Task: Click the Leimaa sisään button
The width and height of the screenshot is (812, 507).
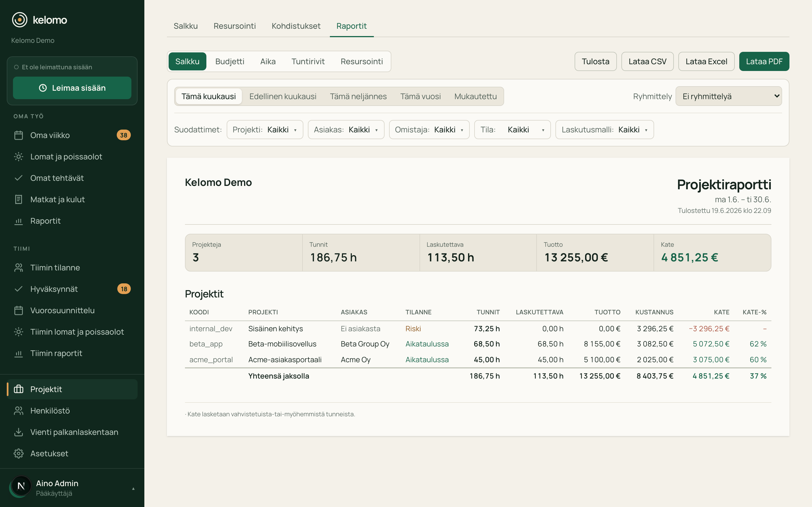Action: tap(72, 88)
